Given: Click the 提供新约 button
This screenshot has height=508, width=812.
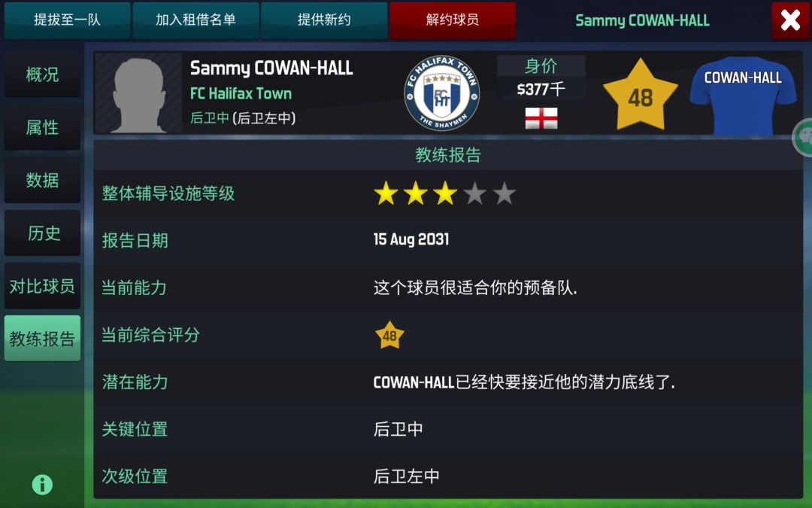Looking at the screenshot, I should (x=324, y=20).
